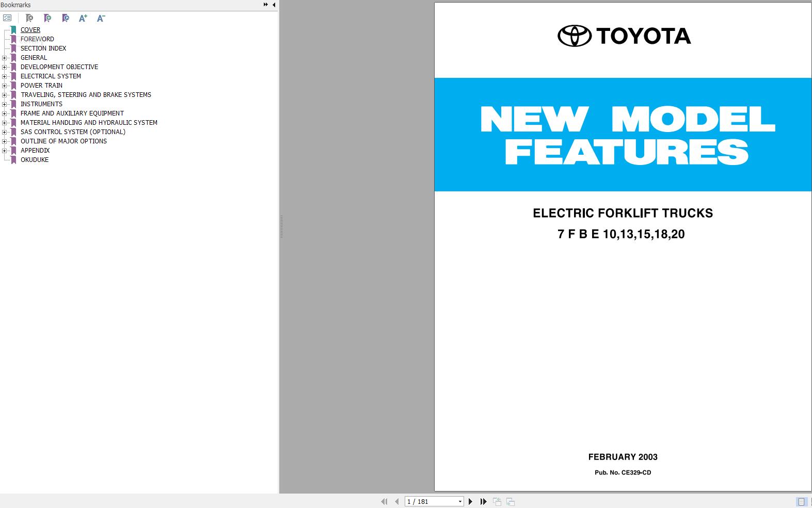This screenshot has width=812, height=508.
Task: Click the ELECTRIC FORKLIFT TRUCKS text
Action: 623,213
